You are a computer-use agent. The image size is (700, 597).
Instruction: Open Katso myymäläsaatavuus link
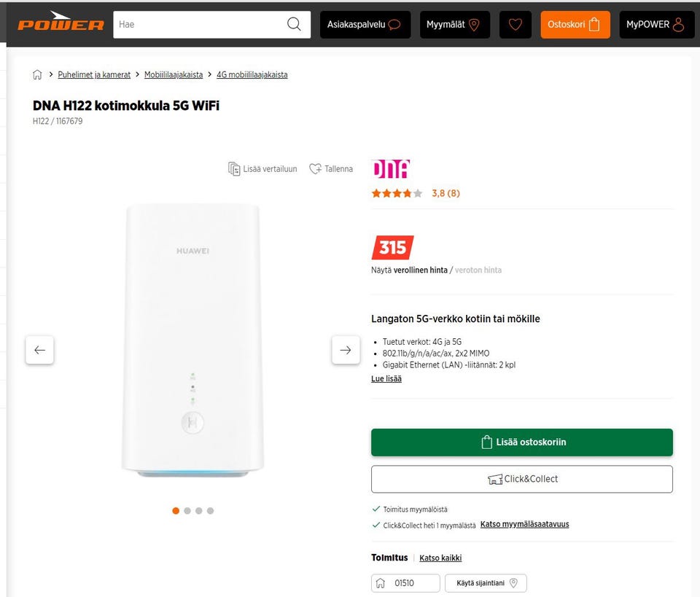(x=524, y=524)
